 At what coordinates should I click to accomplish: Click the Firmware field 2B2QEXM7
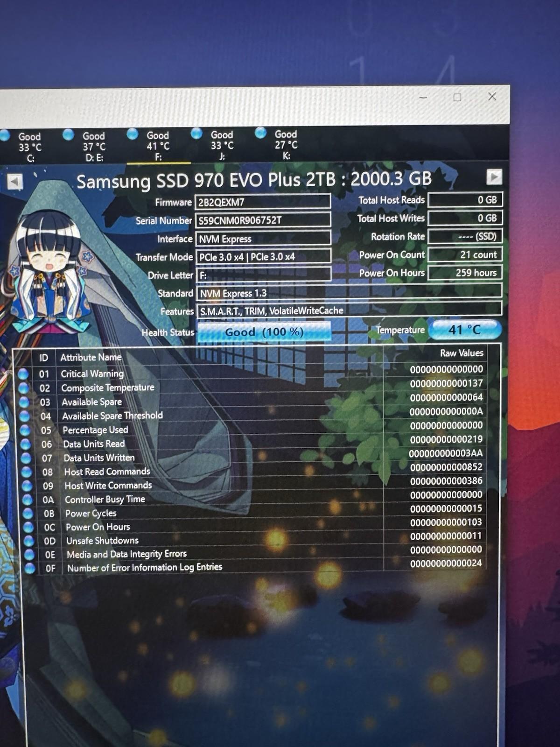(x=263, y=202)
